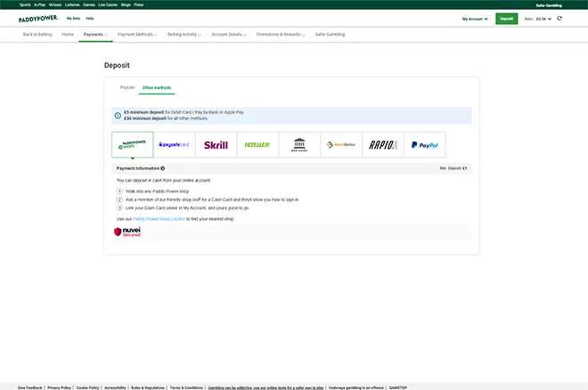588x390 pixels.
Task: Open the Main balance dropdown
Action: pos(538,19)
